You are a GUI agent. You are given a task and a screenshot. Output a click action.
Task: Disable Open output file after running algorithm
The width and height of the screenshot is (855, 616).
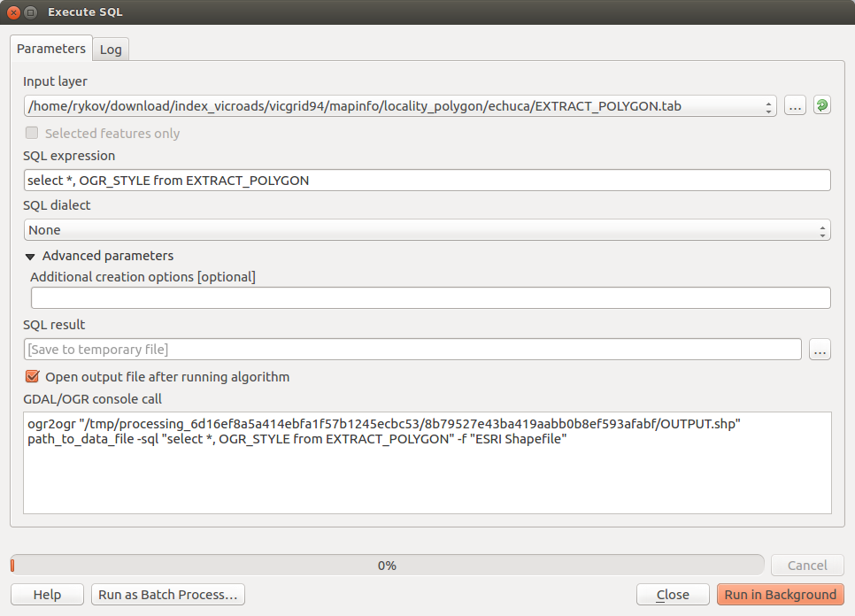pyautogui.click(x=33, y=376)
